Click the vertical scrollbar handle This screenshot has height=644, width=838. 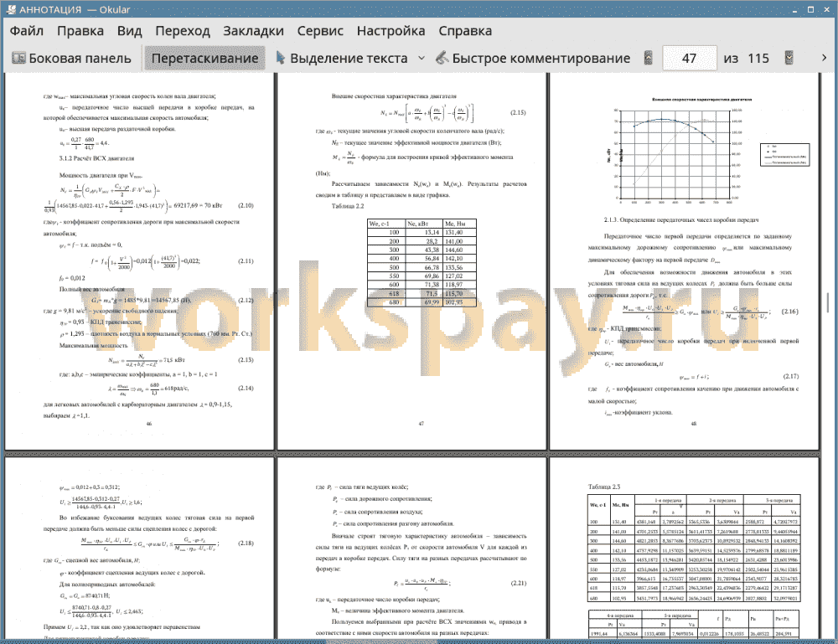point(827,302)
